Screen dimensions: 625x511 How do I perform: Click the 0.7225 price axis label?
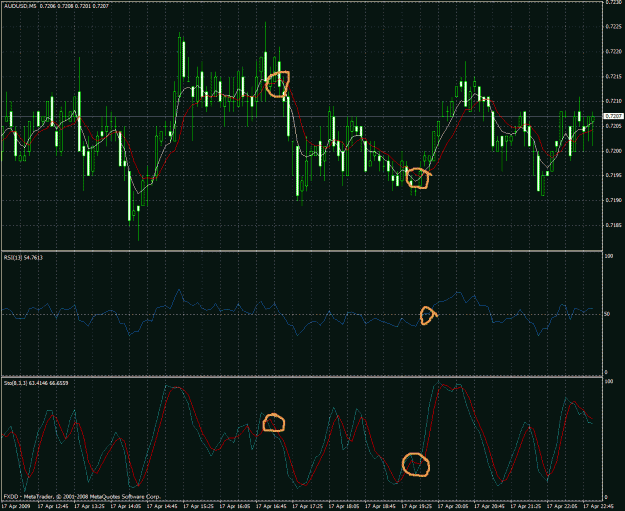[x=614, y=26]
